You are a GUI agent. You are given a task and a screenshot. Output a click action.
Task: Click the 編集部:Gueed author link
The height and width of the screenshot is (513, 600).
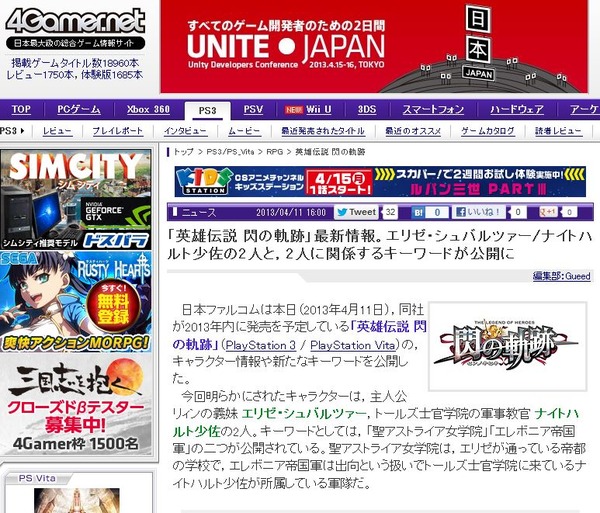pyautogui.click(x=561, y=276)
